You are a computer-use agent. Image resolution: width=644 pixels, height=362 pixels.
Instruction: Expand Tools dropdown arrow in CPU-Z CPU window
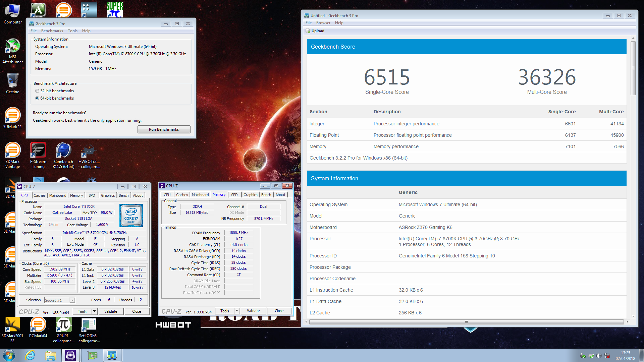pos(95,311)
